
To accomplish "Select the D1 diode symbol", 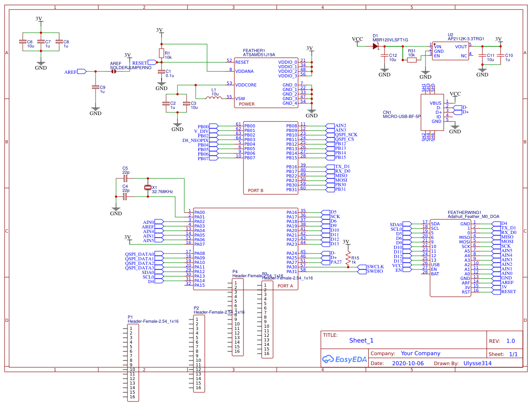I will [x=376, y=46].
